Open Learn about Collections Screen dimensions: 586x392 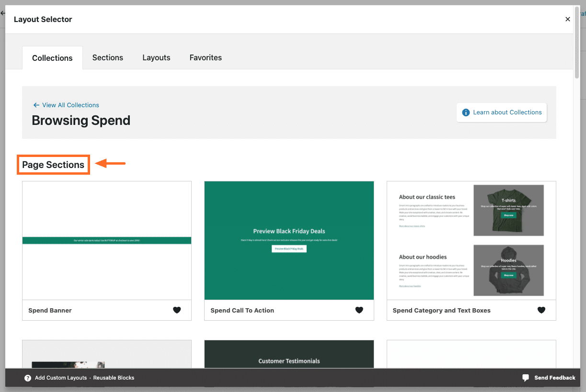507,112
